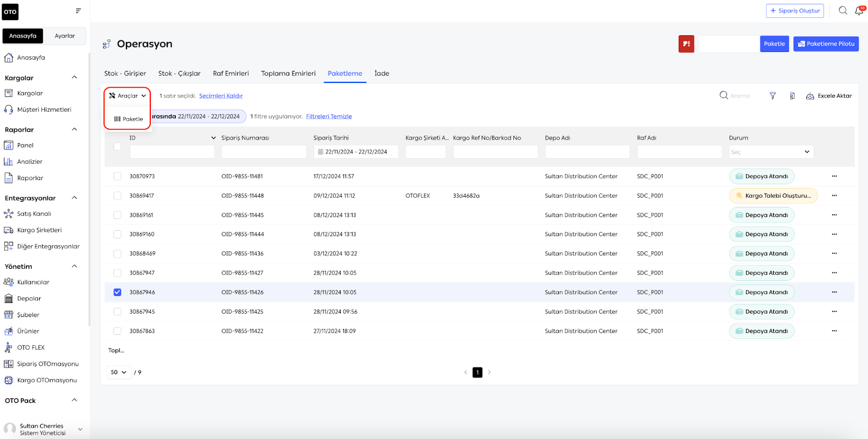Open Kargo Şirketleri truck item
This screenshot has height=439, width=868.
tap(33, 230)
